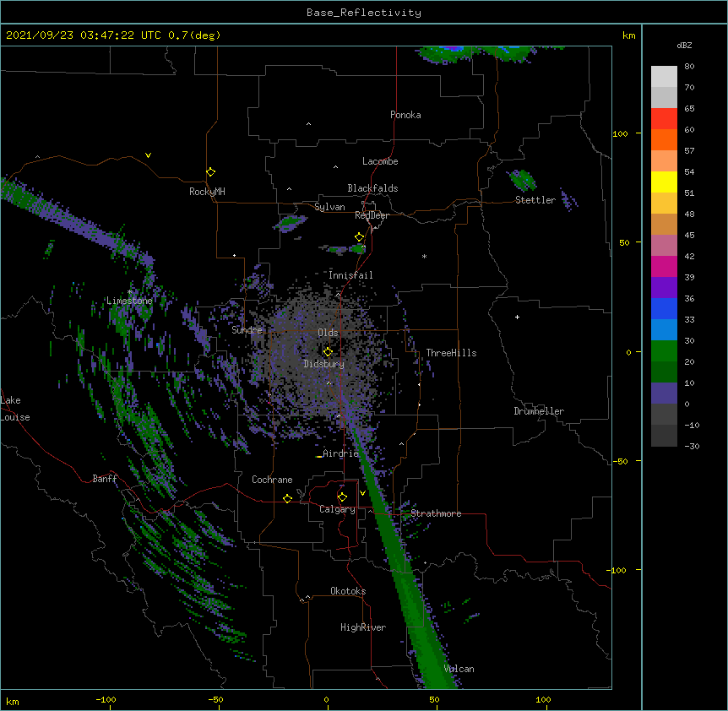Click the RockyMH label
The width and height of the screenshot is (728, 711).
click(207, 192)
